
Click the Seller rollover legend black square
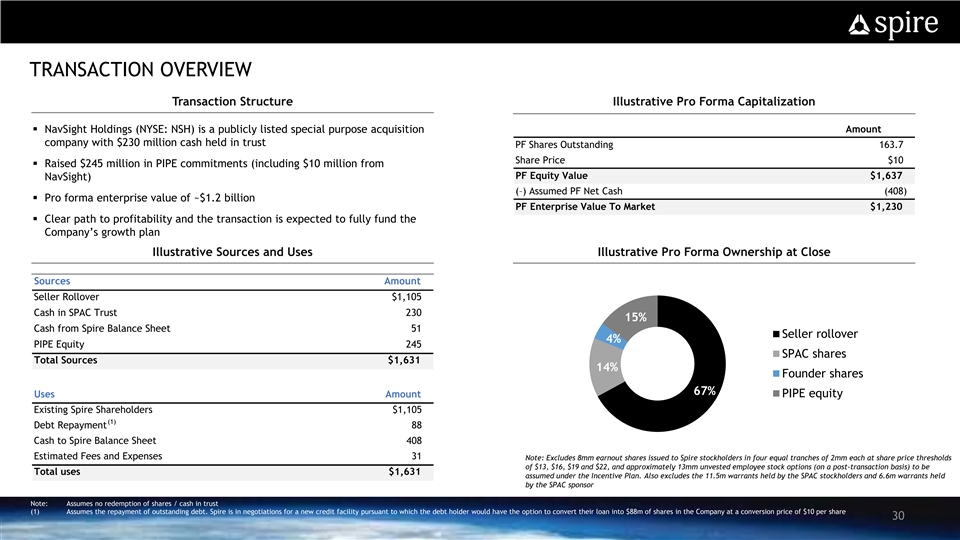point(775,334)
